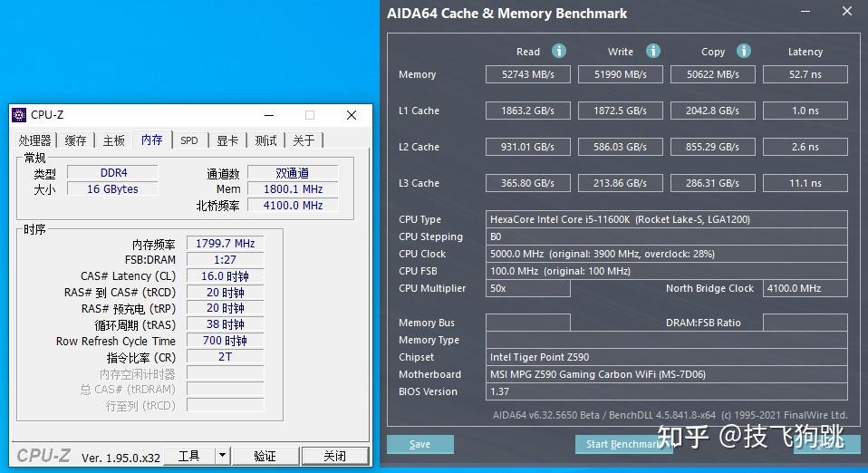
Task: Click L2 Cache Latency value 2.6 ns
Action: click(x=805, y=147)
